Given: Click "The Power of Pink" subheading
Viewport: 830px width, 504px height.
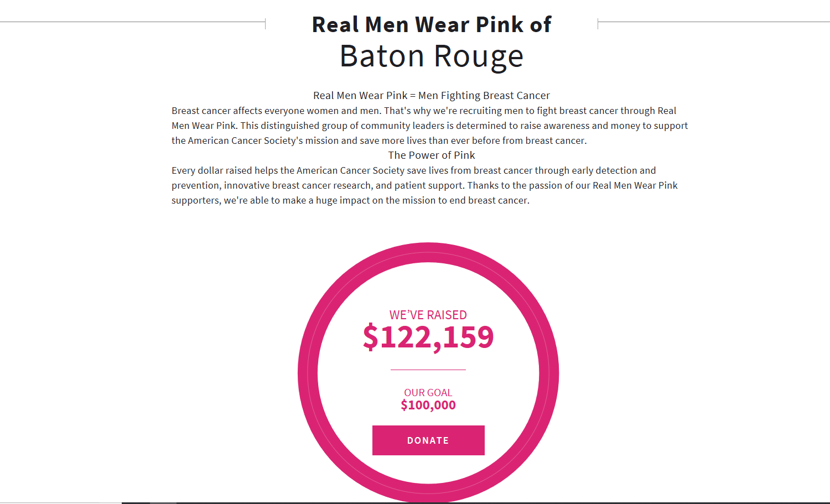Looking at the screenshot, I should coord(432,155).
